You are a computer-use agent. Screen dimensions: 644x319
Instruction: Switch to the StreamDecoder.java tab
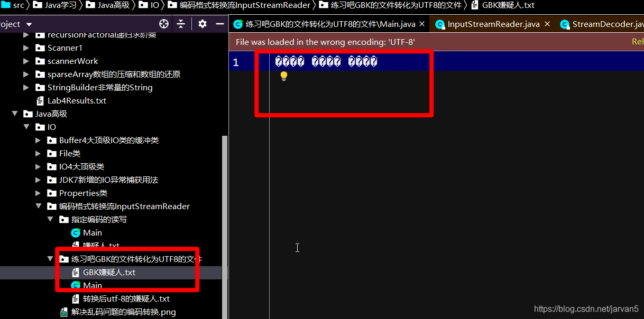pos(603,24)
